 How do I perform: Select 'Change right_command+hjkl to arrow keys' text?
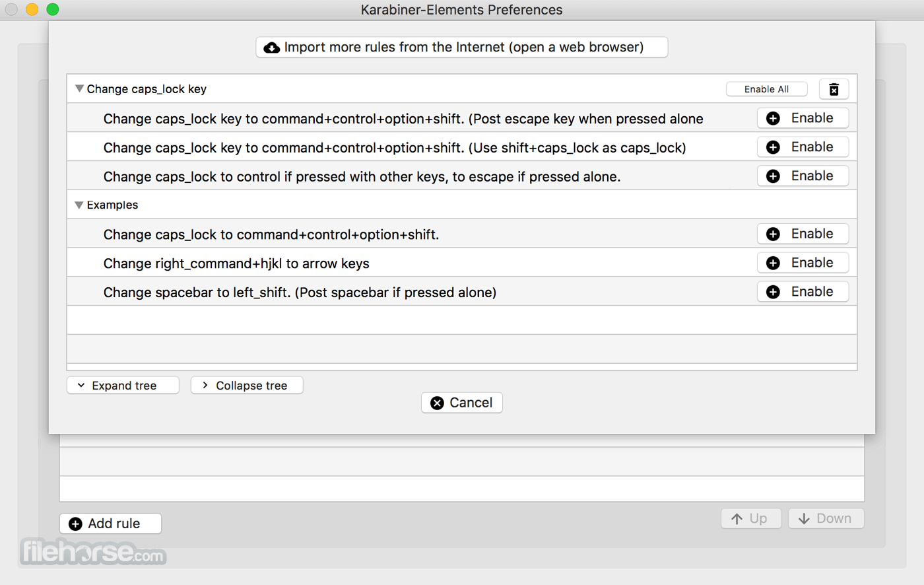(236, 263)
